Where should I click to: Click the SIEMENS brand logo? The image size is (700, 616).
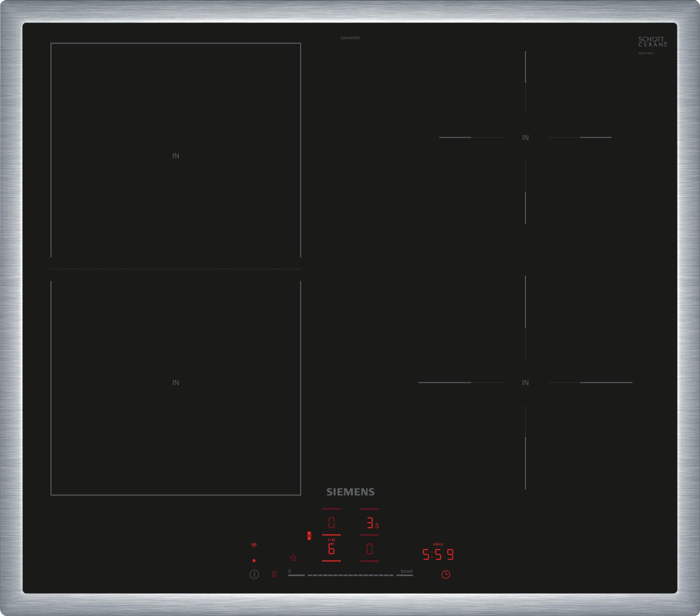tap(350, 492)
